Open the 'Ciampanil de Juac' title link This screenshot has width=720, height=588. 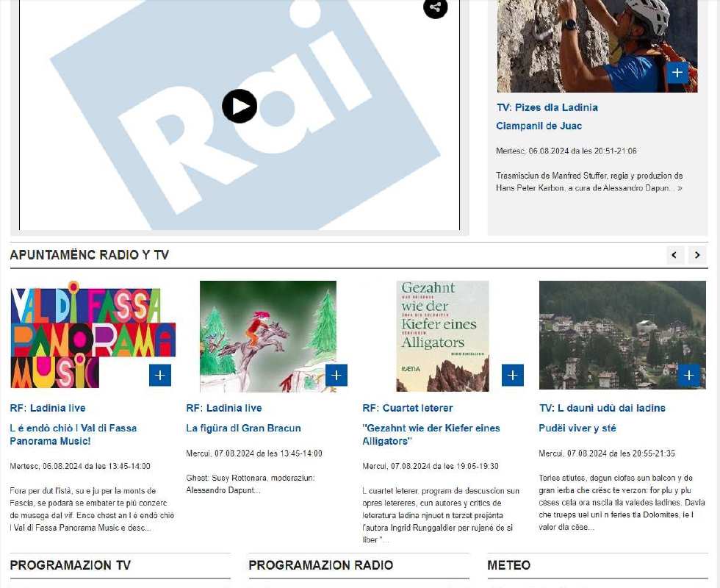click(x=539, y=126)
